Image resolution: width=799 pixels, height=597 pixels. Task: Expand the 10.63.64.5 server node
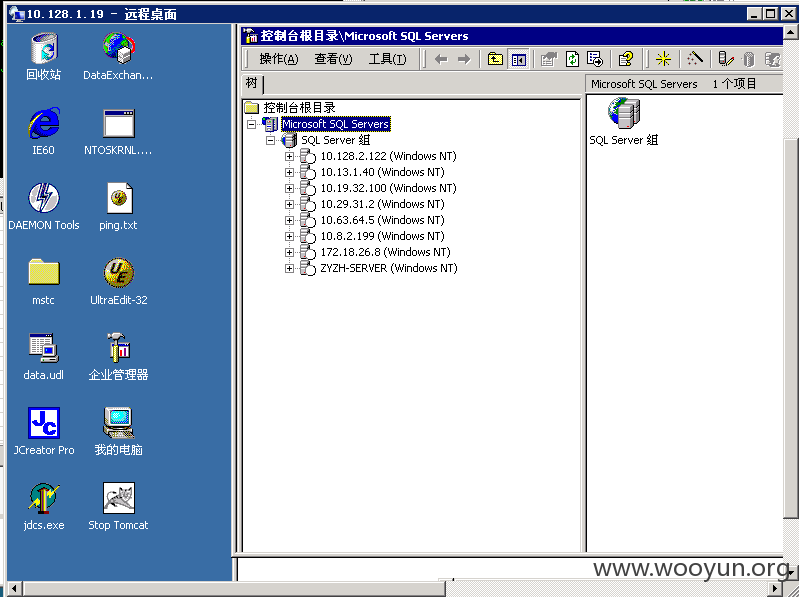(x=289, y=221)
